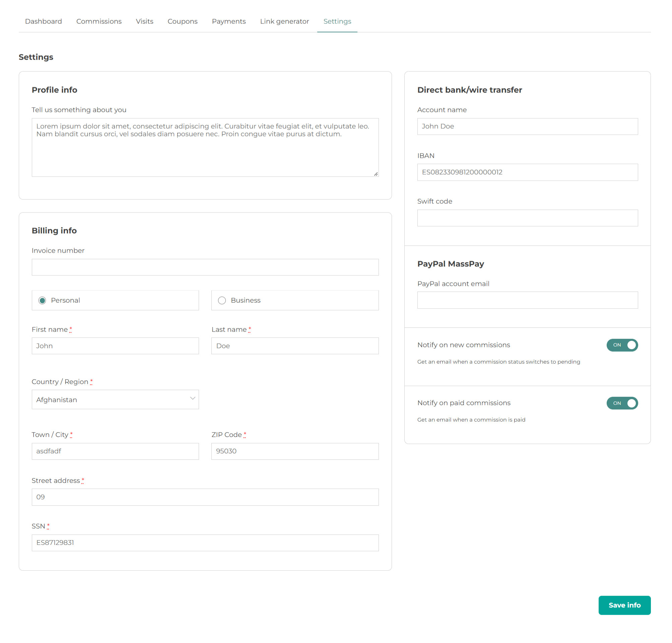Click the Invoice number input

point(205,267)
